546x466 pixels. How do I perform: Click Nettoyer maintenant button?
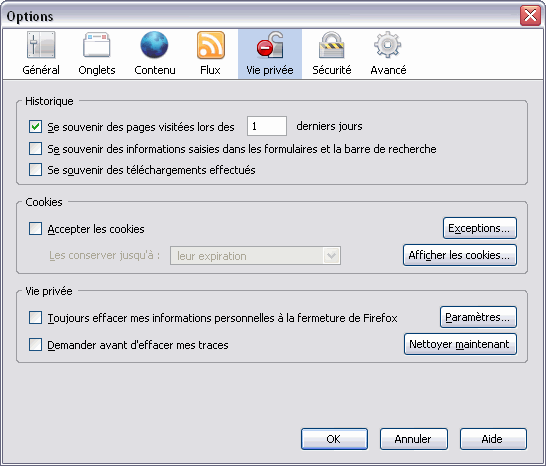[460, 344]
